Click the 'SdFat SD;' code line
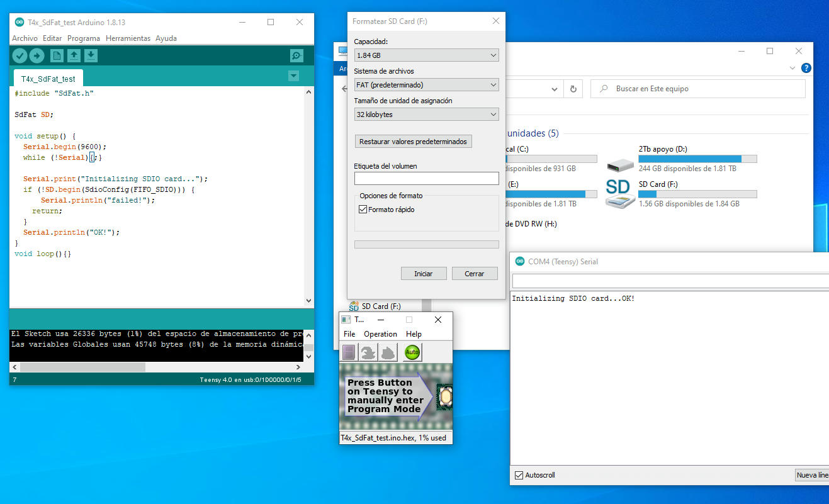 click(x=34, y=115)
